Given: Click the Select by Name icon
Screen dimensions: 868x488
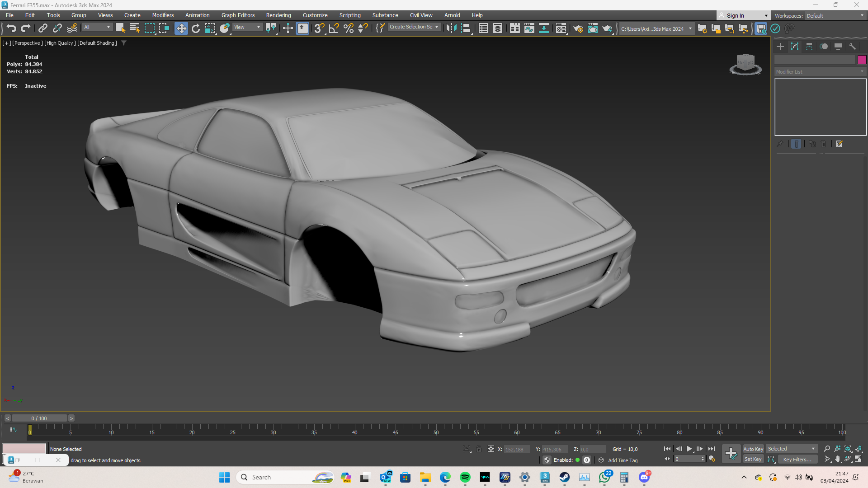Looking at the screenshot, I should coord(135,28).
